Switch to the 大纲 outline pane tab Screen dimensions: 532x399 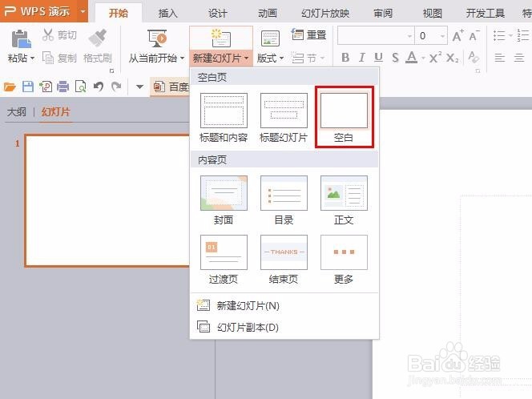[16, 111]
